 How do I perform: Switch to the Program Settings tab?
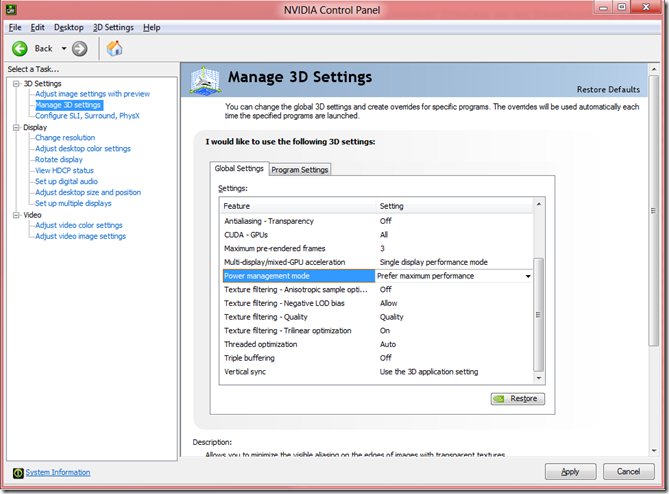(300, 170)
